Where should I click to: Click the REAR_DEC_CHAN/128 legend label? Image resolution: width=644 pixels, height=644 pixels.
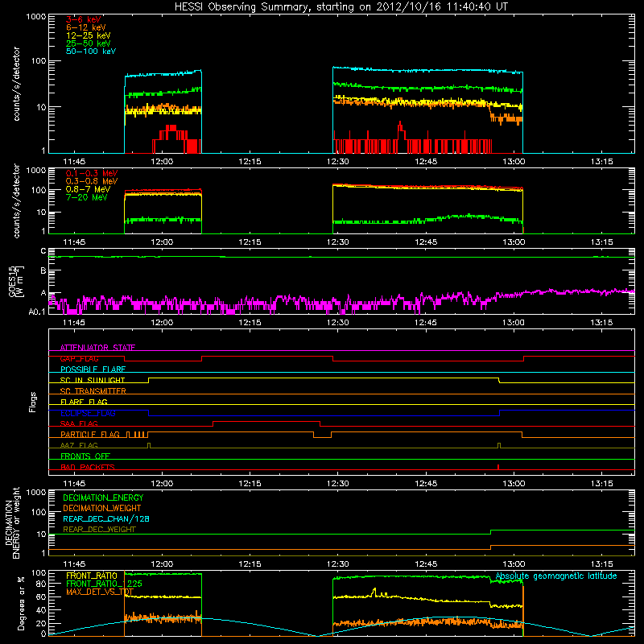pos(106,518)
